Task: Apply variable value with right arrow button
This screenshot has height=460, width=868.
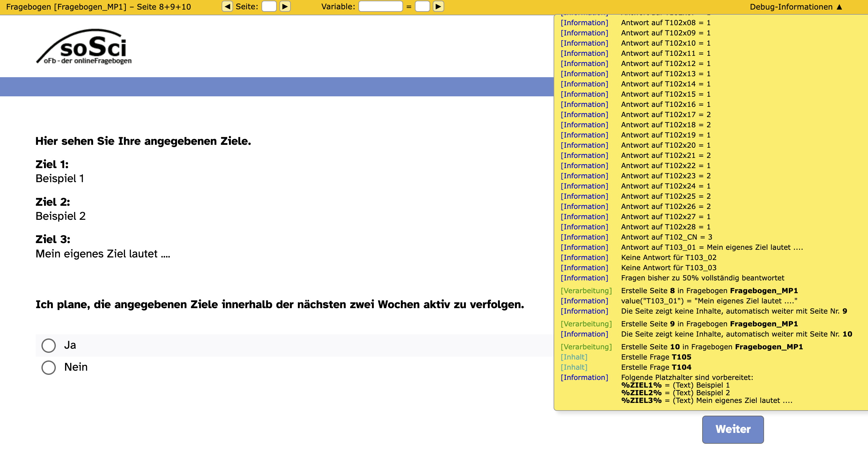Action: pyautogui.click(x=438, y=6)
